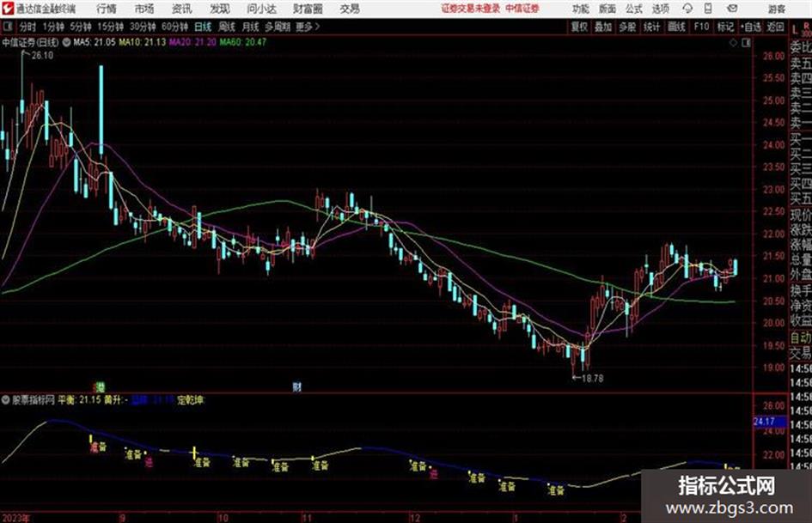The image size is (812, 523).
Task: Click the 财 finance marker on timeline
Action: tap(296, 386)
